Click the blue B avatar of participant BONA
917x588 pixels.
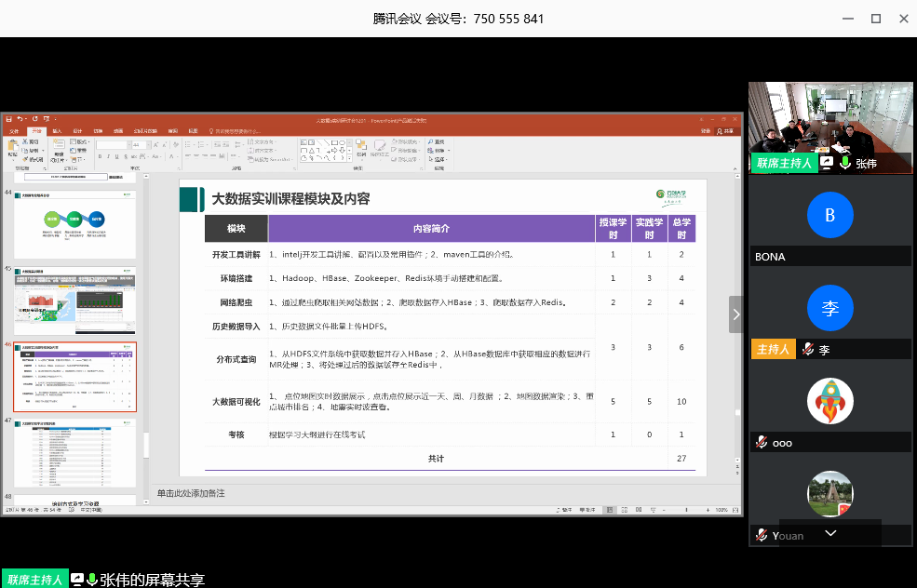829,215
